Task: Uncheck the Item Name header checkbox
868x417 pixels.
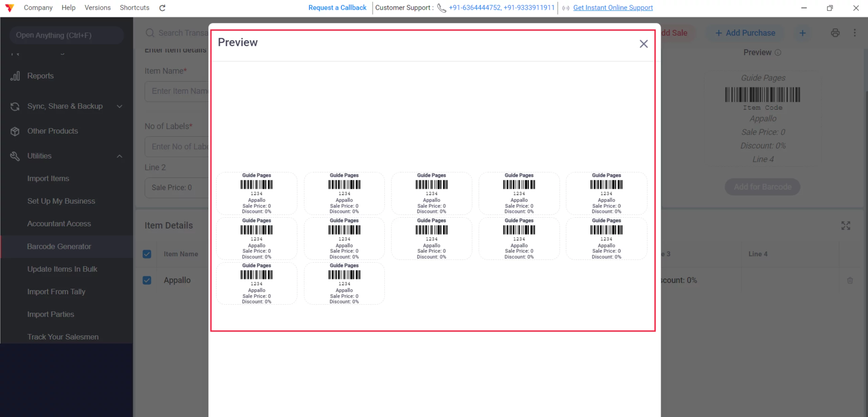Action: (147, 254)
